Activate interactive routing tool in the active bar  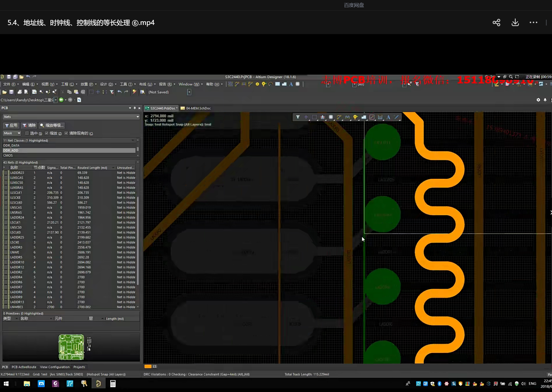pyautogui.click(x=339, y=117)
